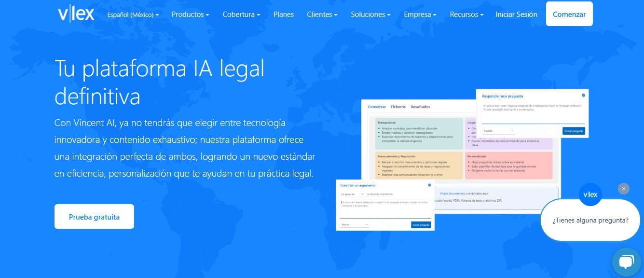
Task: Click the vLex chat avatar icon
Action: [x=590, y=195]
